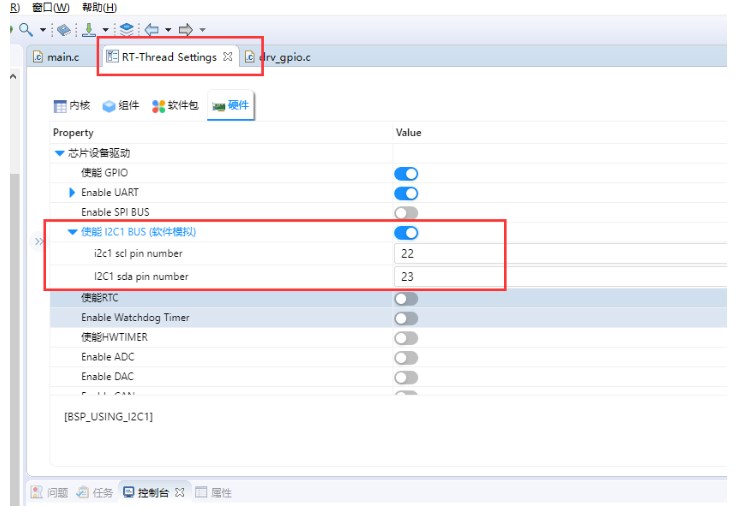
Task: Open forward navigation history dropdown
Action: click(x=202, y=30)
